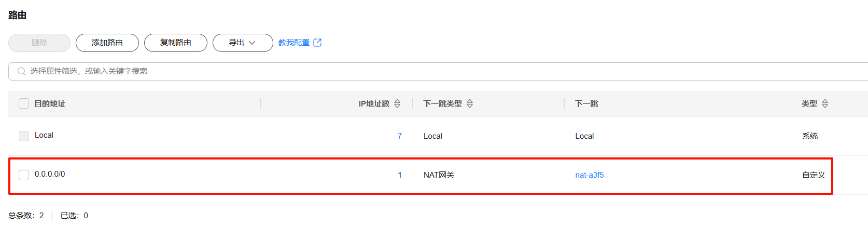
Task: Click the NAT网关 next hop type cell
Action: 439,175
